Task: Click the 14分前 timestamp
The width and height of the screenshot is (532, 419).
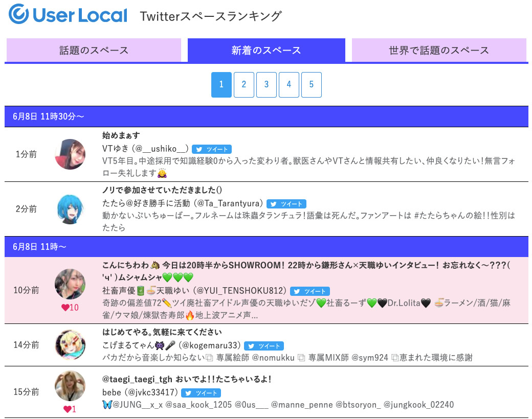Action: click(x=26, y=345)
